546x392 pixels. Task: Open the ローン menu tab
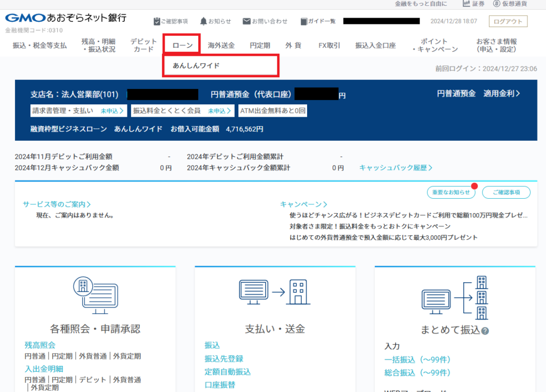pos(182,45)
